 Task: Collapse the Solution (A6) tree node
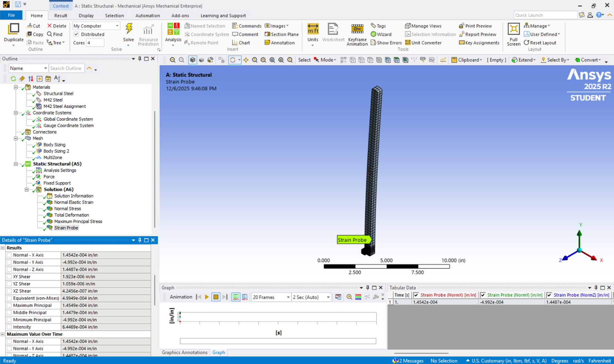27,189
